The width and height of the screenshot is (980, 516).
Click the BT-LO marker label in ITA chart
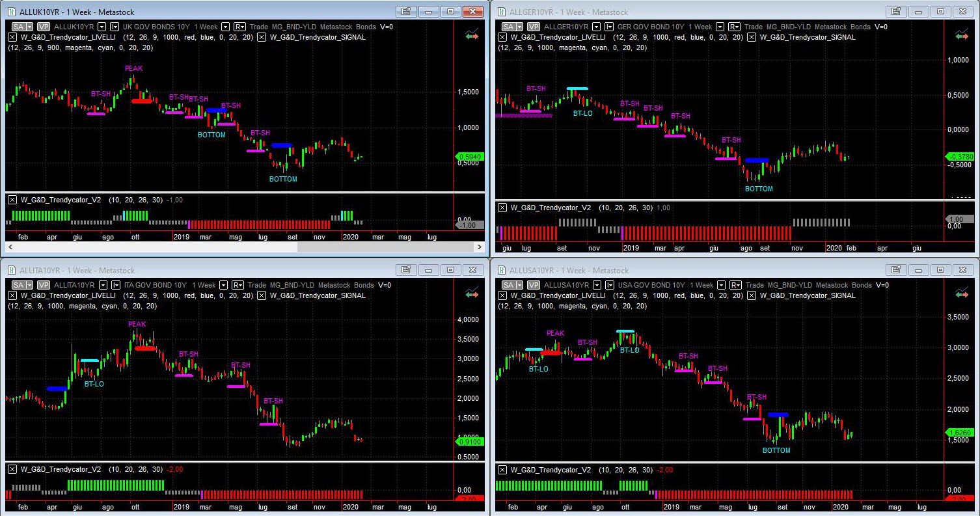coord(94,384)
